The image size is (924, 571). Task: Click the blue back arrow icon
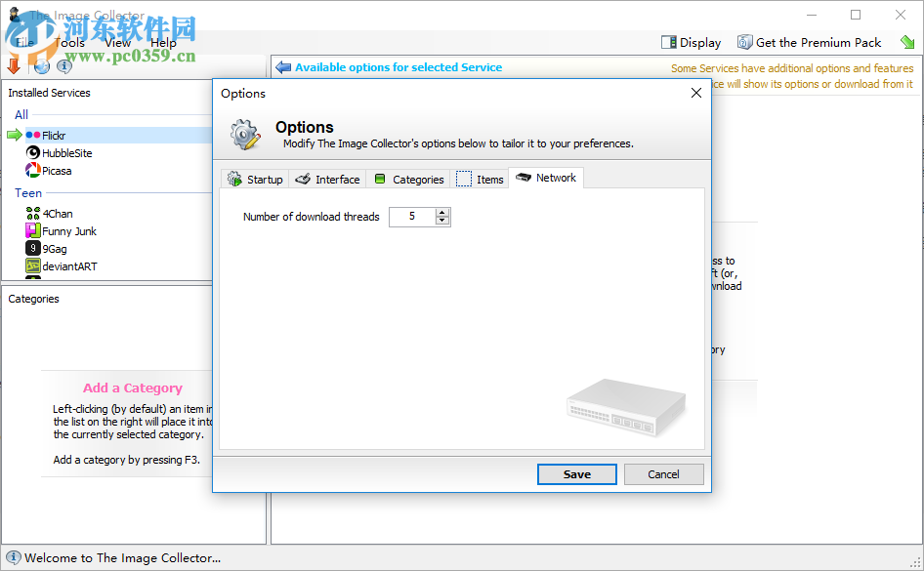coord(283,67)
